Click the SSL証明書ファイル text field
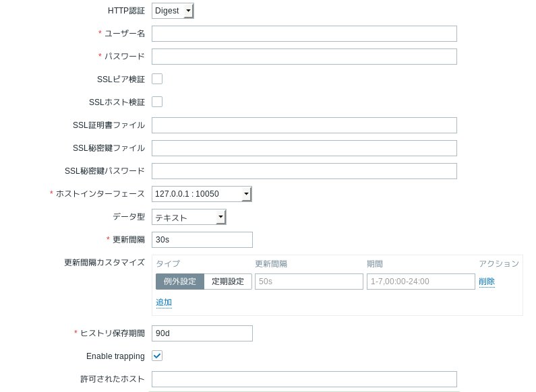 [304, 125]
